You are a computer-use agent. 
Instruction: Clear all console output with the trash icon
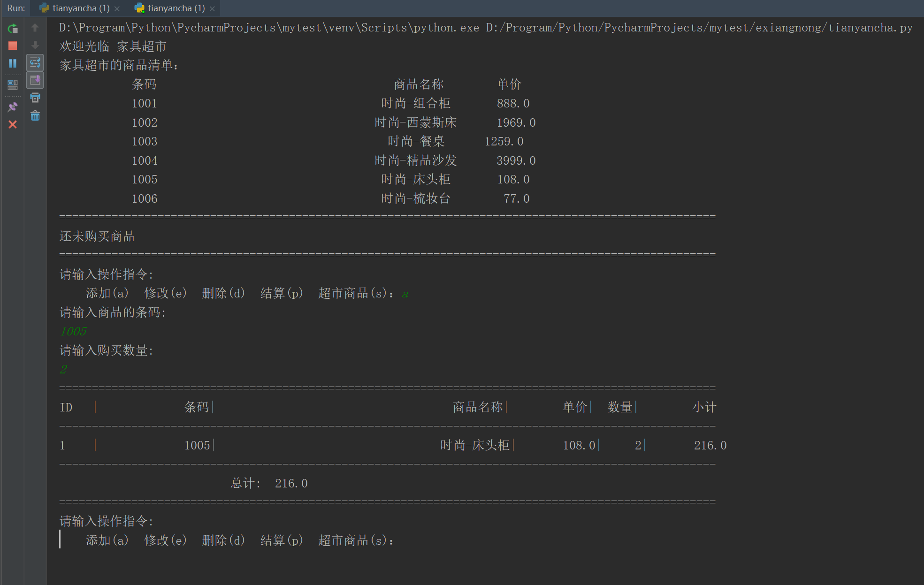pos(35,115)
